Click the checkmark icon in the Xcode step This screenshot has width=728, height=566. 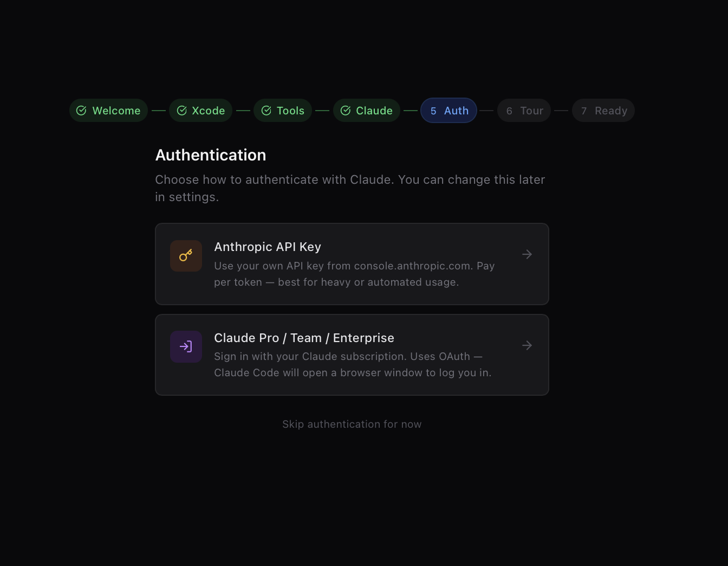181,110
